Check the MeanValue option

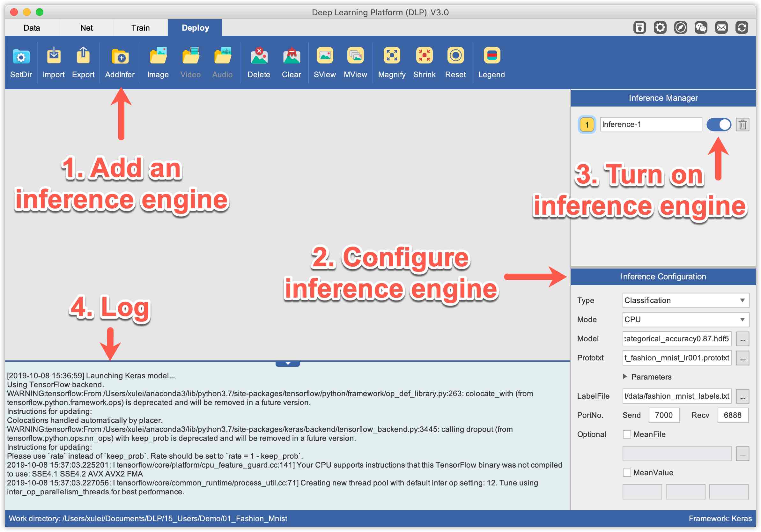point(627,473)
